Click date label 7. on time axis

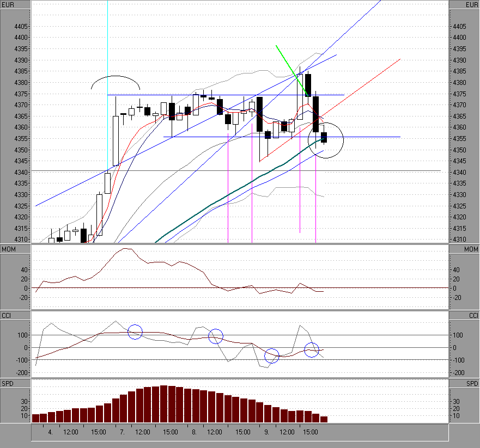pos(122,432)
